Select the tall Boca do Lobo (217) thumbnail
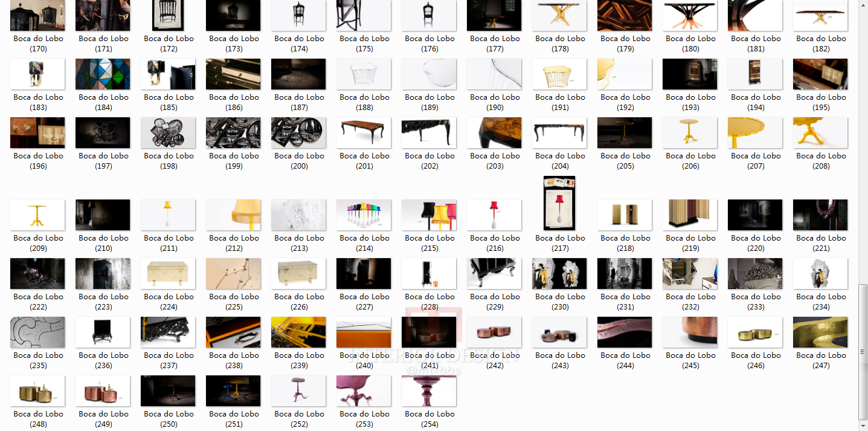This screenshot has width=868, height=431. [x=559, y=203]
